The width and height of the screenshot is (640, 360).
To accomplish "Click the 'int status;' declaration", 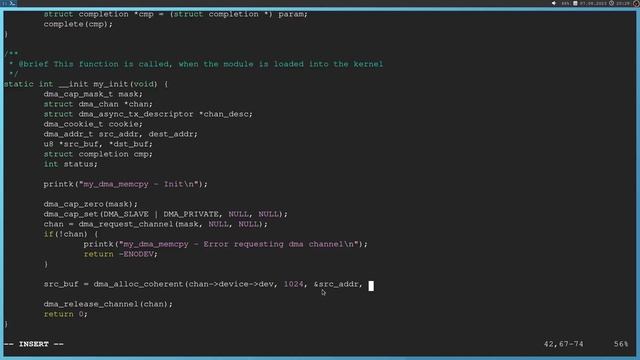I will point(71,164).
